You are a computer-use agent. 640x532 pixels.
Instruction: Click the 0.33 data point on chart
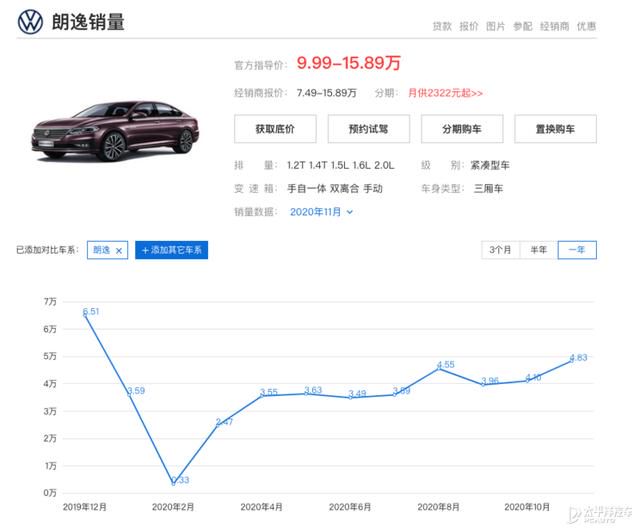pos(173,483)
